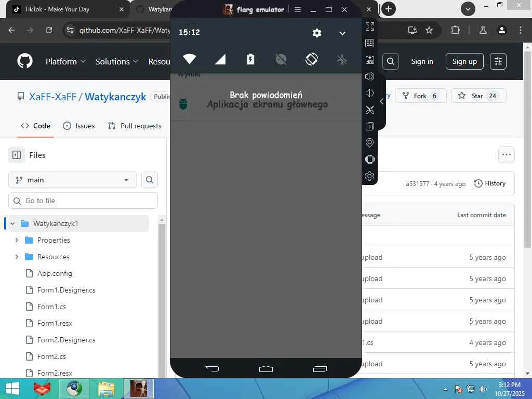Open emulator hamburger menu in title bar
The image size is (532, 399).
coord(298,9)
